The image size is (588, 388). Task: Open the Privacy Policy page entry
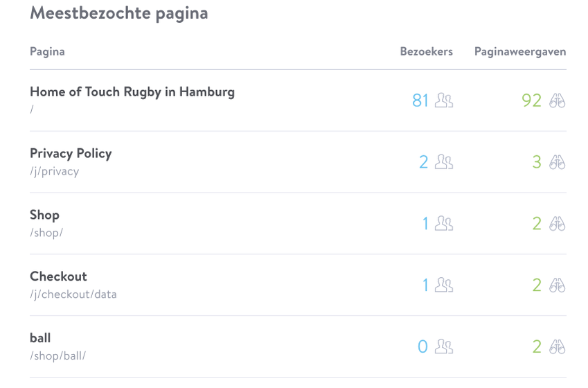[x=71, y=154]
